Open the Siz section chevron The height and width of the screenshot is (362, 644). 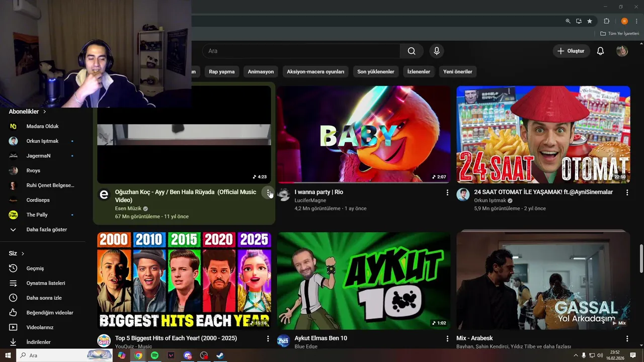pyautogui.click(x=23, y=253)
